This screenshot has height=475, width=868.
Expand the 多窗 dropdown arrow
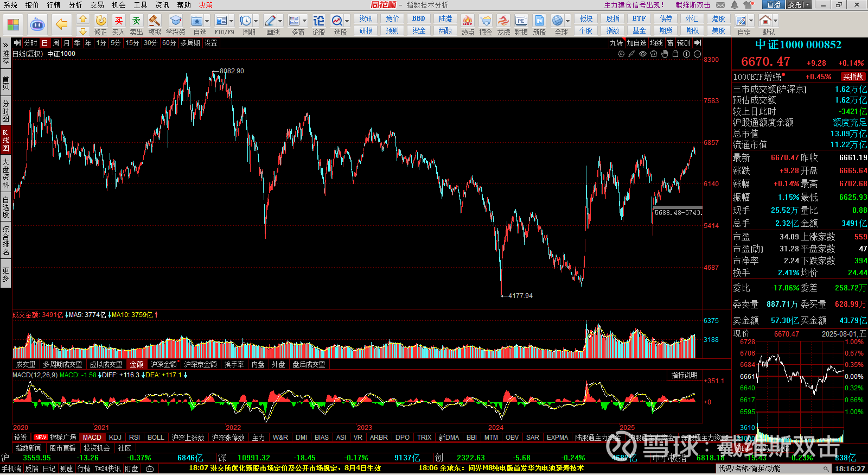[x=305, y=21]
